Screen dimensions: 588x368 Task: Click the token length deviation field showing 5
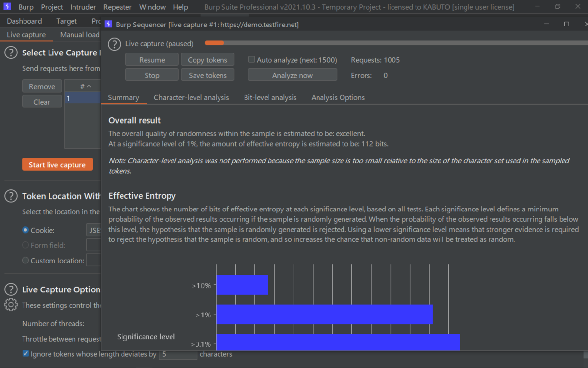178,354
